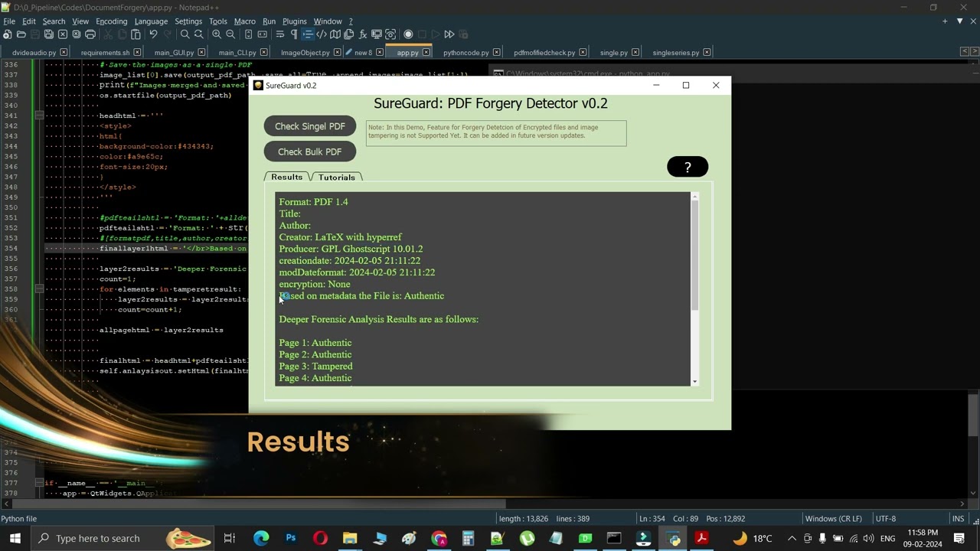980x551 pixels.
Task: Click the tab bar scroll-right arrow
Action: (974, 52)
